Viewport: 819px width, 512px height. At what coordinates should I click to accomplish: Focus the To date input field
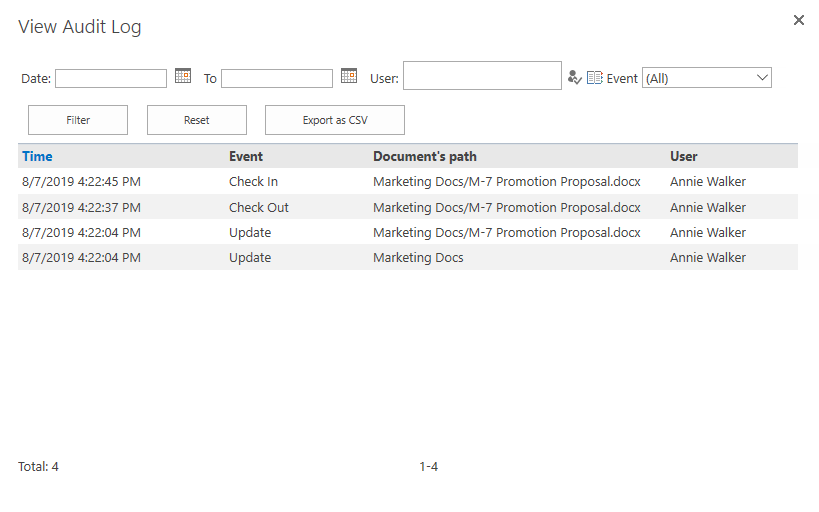point(277,78)
